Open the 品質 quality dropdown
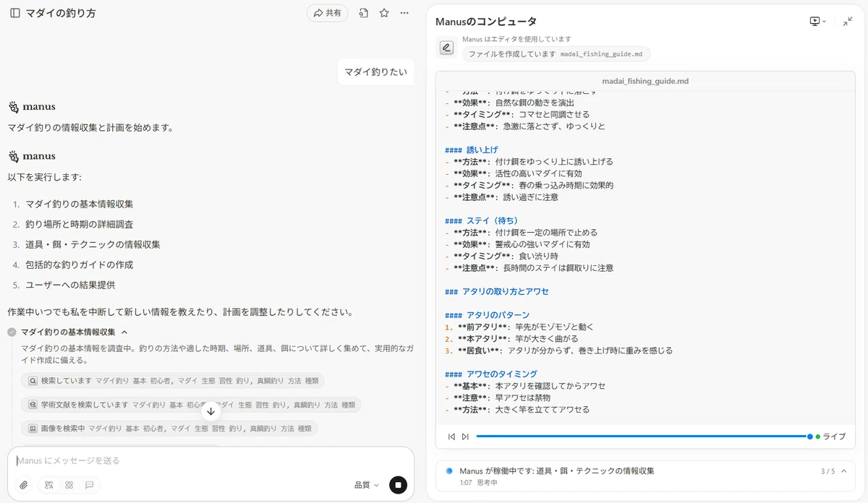 (367, 485)
